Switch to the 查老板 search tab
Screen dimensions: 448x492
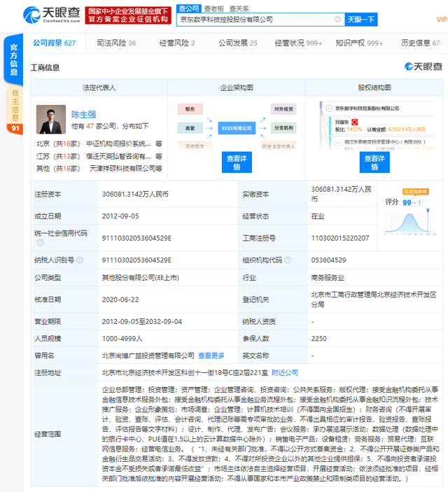point(213,8)
